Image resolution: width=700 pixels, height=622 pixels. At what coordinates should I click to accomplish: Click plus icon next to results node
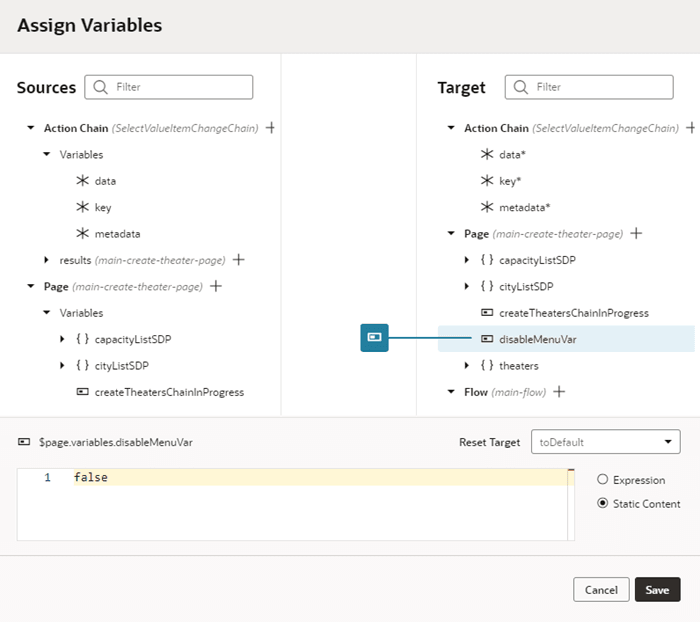239,260
